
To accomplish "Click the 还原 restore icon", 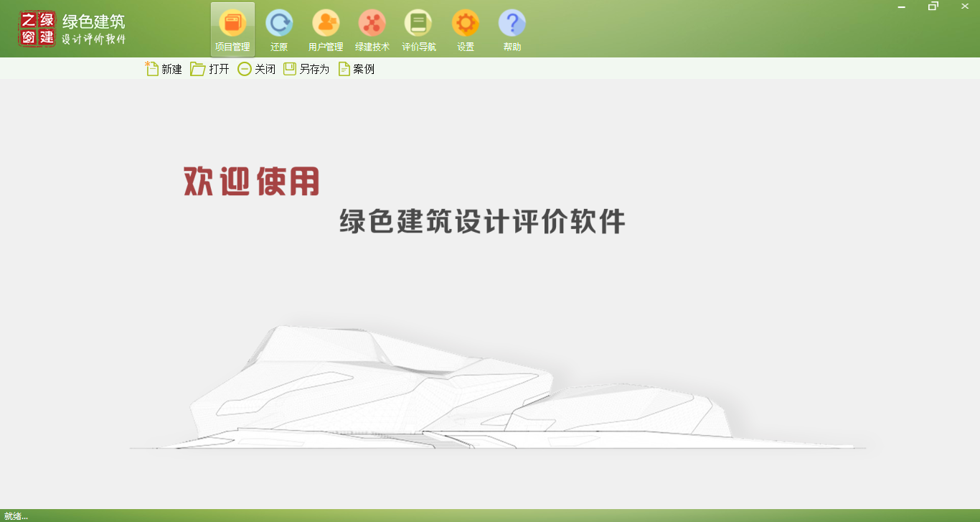I will [279, 24].
